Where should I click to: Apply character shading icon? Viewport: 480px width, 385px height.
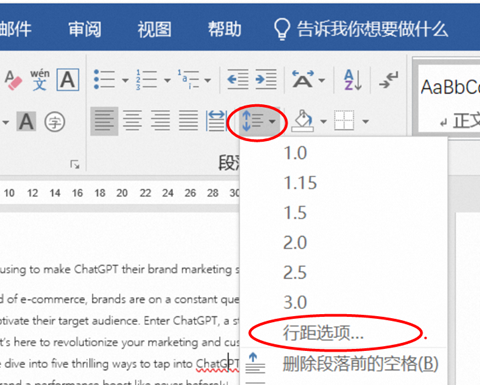(27, 122)
